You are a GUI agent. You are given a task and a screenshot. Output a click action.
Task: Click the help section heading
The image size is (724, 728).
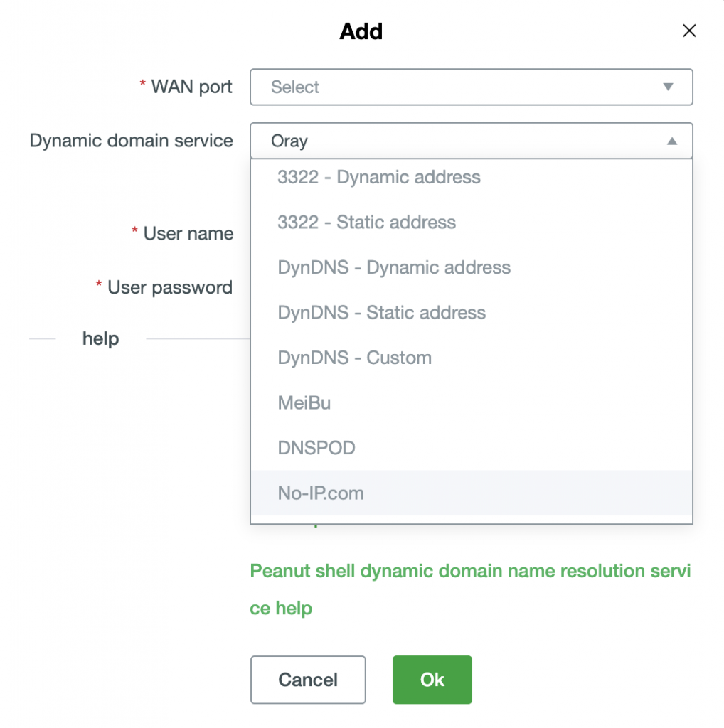click(x=100, y=338)
